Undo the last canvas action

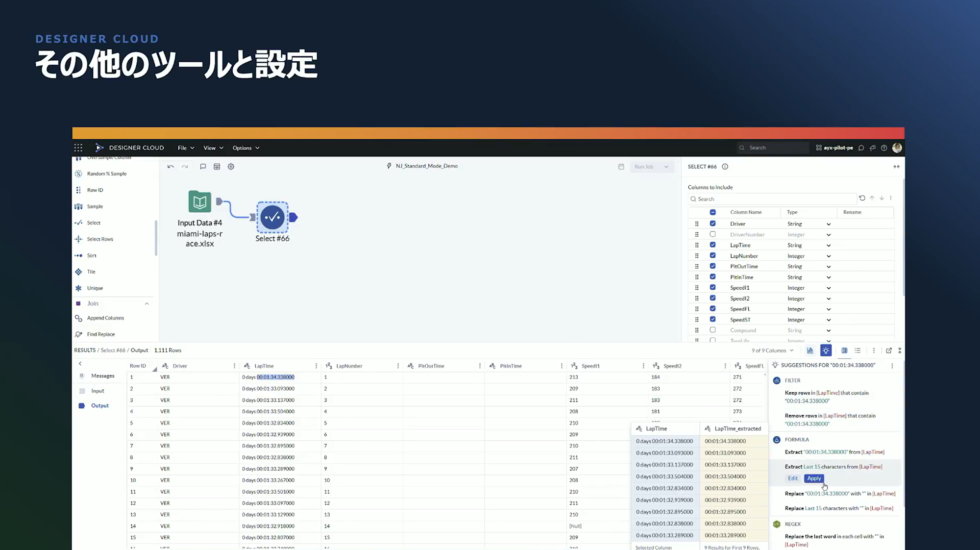coord(171,167)
